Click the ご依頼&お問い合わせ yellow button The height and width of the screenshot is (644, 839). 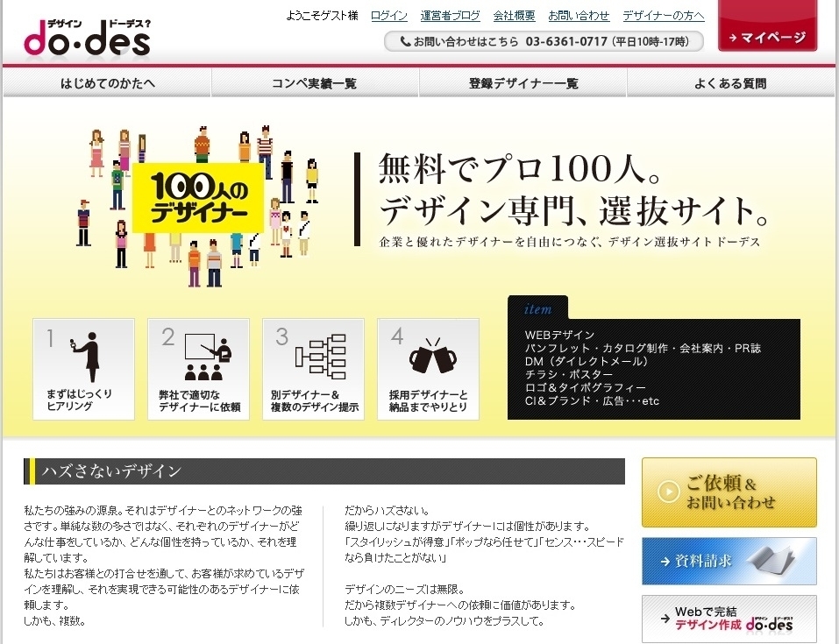pos(729,492)
